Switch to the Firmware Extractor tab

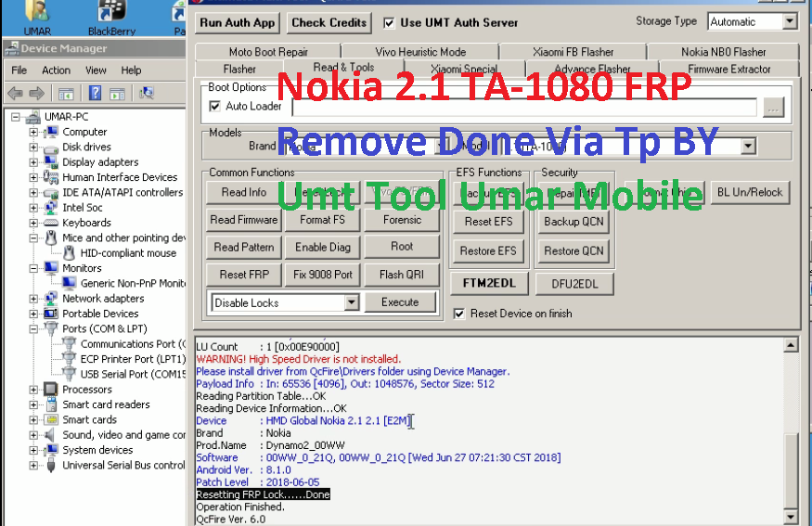coord(729,69)
